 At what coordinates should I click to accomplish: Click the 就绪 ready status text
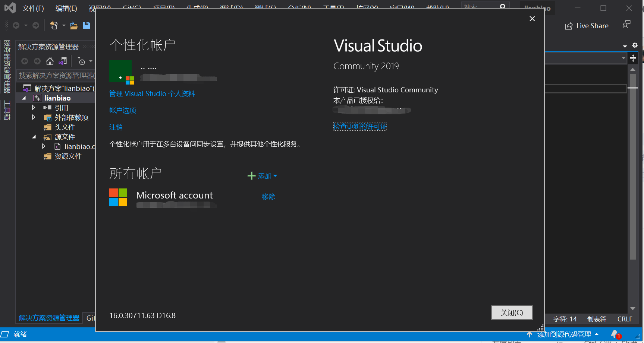[x=20, y=334]
